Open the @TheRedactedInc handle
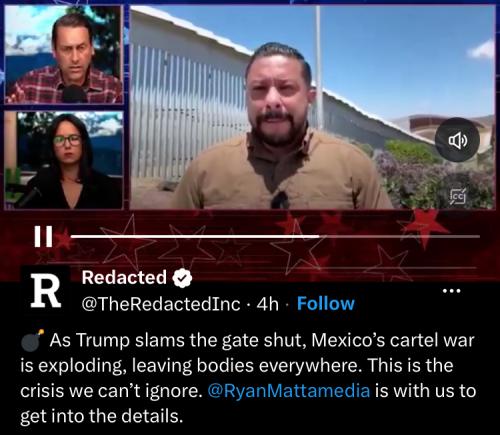The width and height of the screenshot is (500, 435). pyautogui.click(x=161, y=304)
